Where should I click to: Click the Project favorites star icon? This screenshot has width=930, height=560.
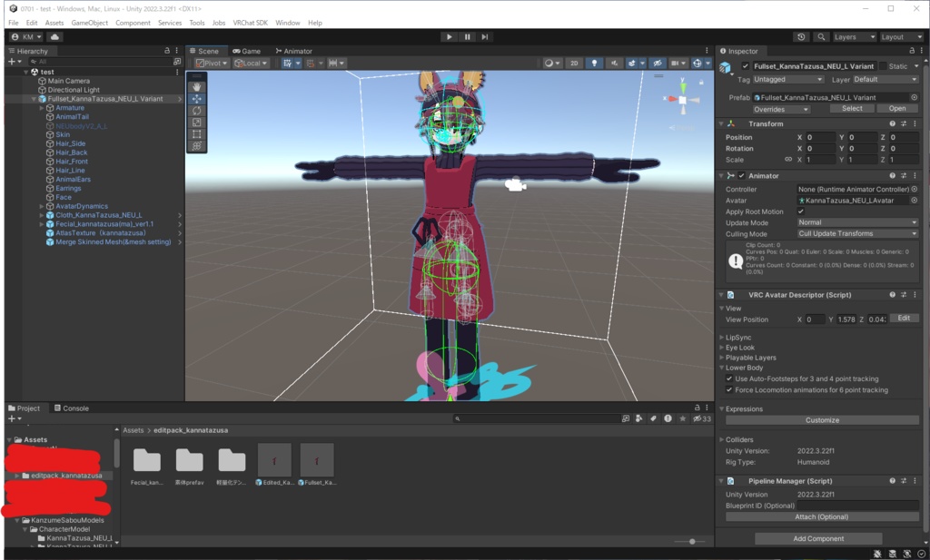tap(683, 419)
